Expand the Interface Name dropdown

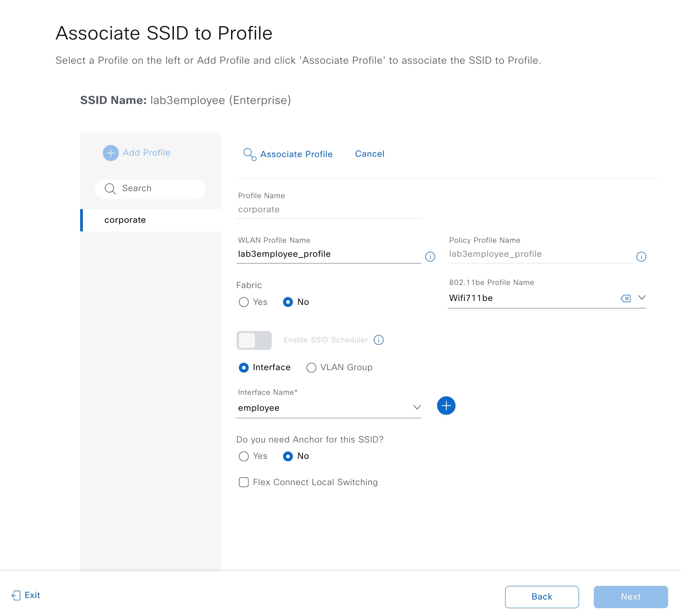tap(417, 407)
